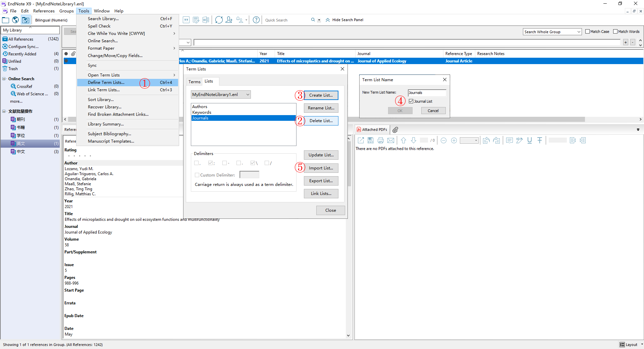Open the Quick Search options dropdown arrow
This screenshot has width=644, height=349.
[x=319, y=20]
